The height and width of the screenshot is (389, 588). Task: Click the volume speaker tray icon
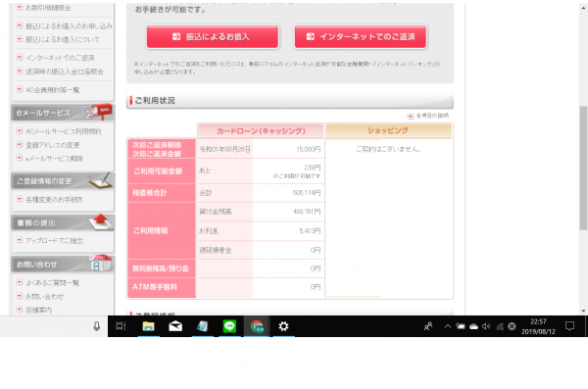click(x=486, y=326)
